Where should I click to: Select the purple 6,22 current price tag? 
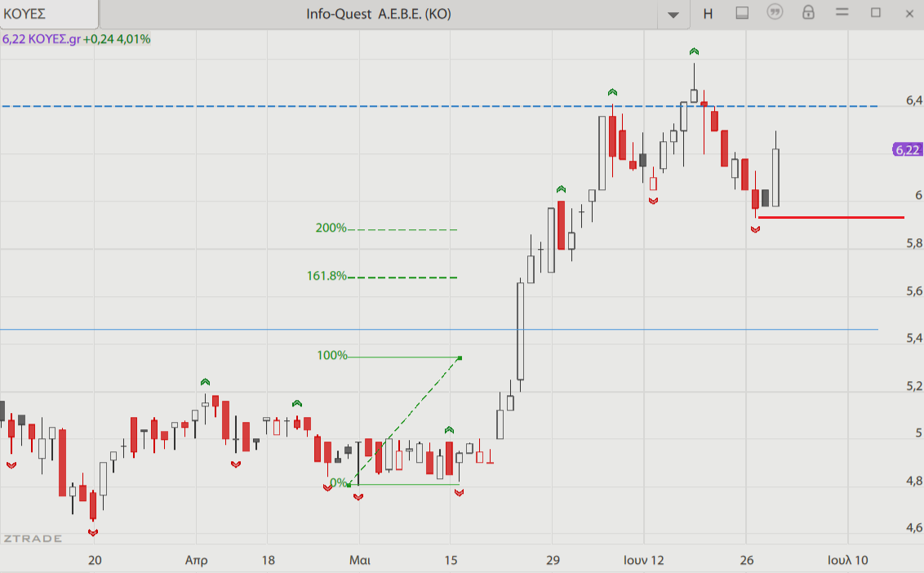pos(908,149)
